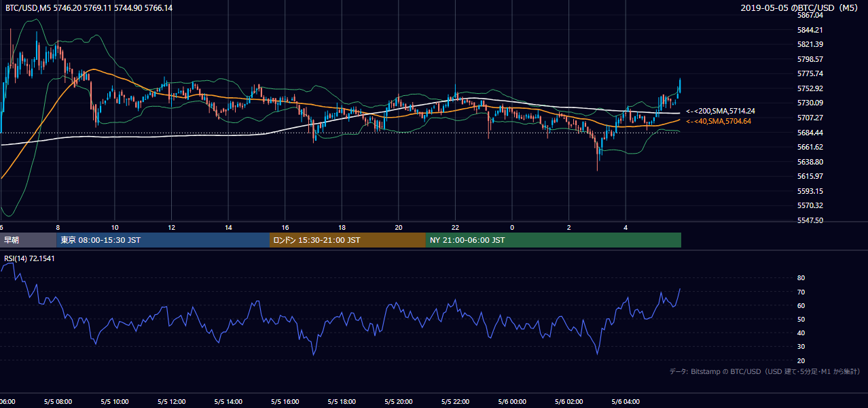Image resolution: width=868 pixels, height=408 pixels.
Task: Click price axis value 5752.92
Action: [x=810, y=88]
